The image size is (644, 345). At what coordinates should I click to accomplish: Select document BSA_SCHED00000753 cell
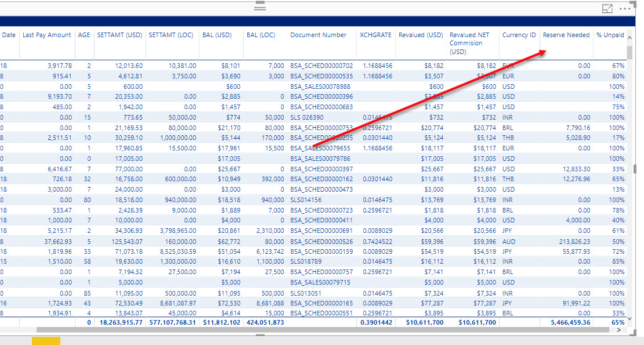click(x=321, y=128)
